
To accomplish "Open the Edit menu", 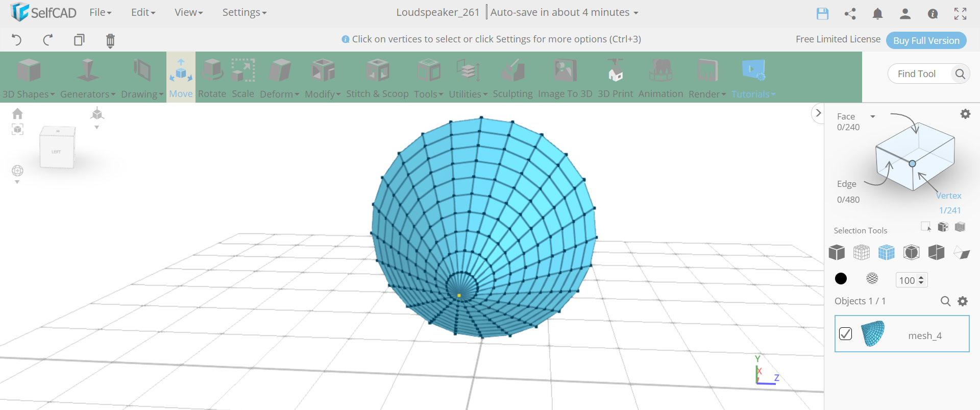I will [143, 12].
